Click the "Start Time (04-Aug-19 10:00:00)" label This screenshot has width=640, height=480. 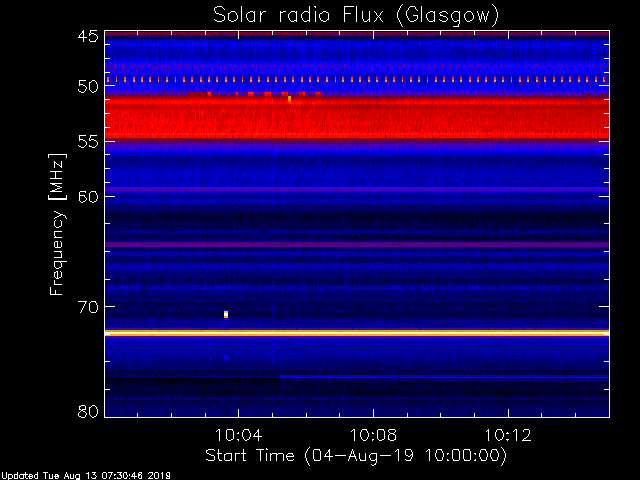click(356, 456)
